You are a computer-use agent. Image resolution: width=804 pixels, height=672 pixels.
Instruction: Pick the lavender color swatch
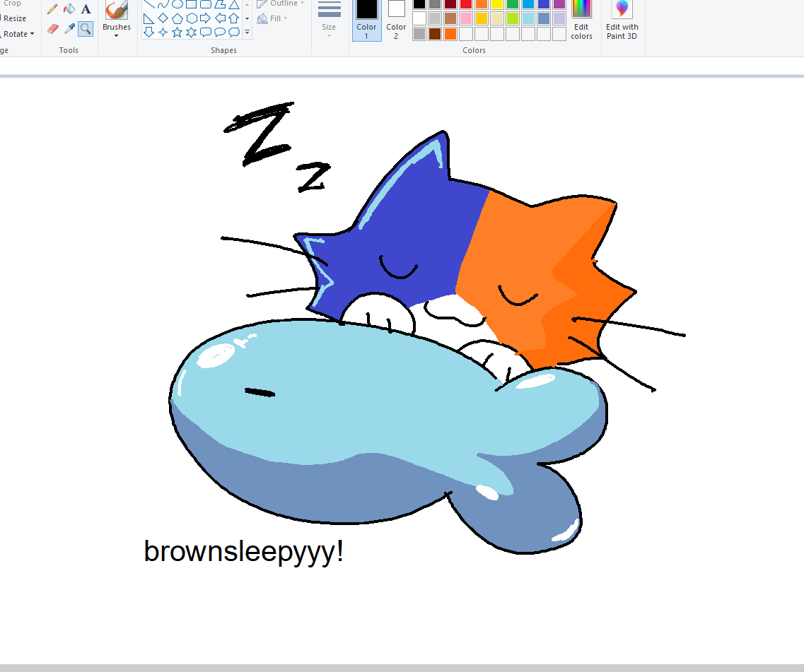click(559, 18)
